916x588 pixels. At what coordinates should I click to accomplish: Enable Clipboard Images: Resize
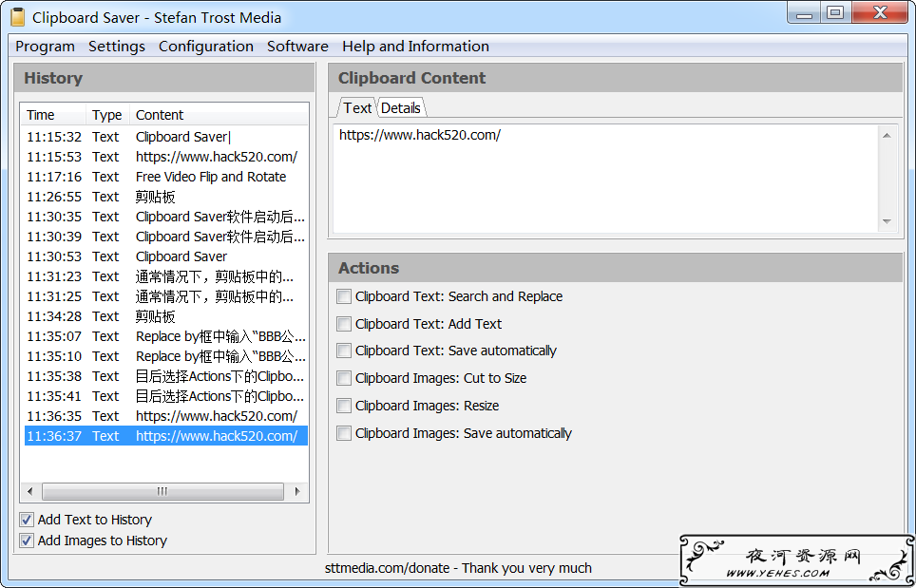(x=344, y=406)
